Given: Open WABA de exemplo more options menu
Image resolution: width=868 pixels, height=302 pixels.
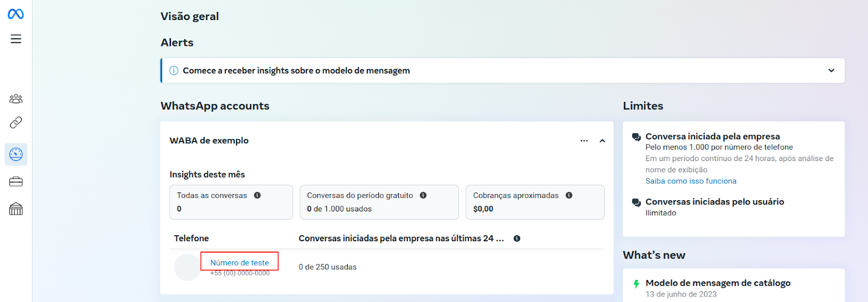Looking at the screenshot, I should pos(584,140).
